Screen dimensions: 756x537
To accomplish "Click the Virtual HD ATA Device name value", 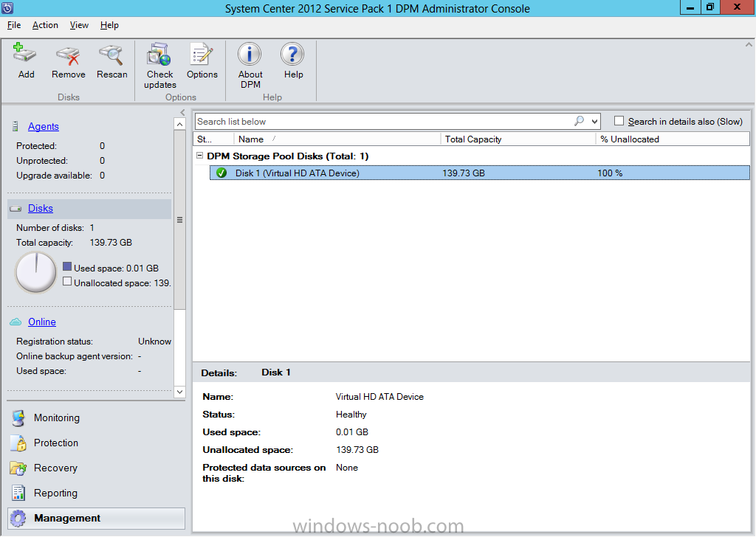I will click(x=379, y=397).
